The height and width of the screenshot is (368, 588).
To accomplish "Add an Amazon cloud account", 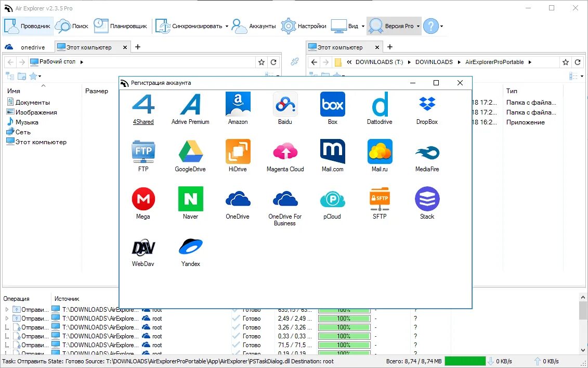I will click(238, 109).
